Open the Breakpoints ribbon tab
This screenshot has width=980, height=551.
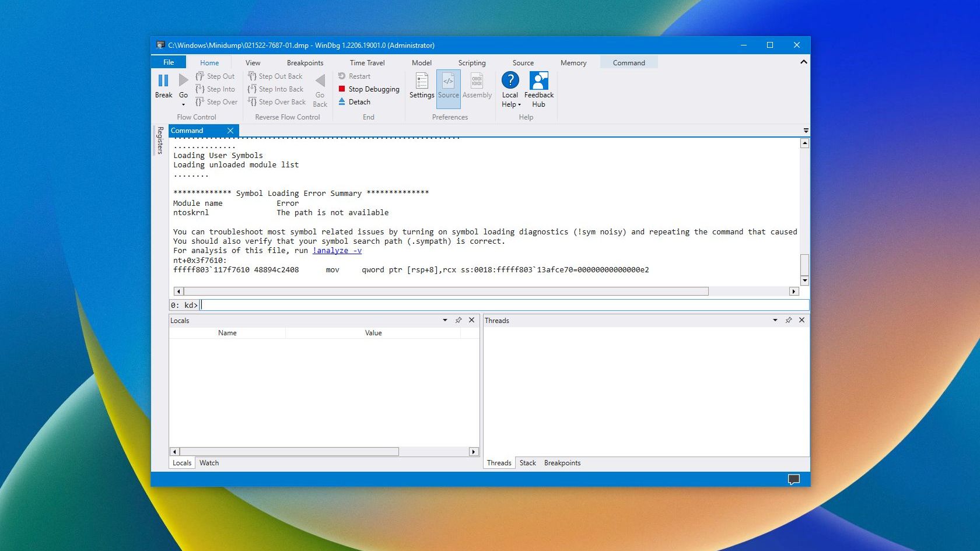pyautogui.click(x=304, y=62)
